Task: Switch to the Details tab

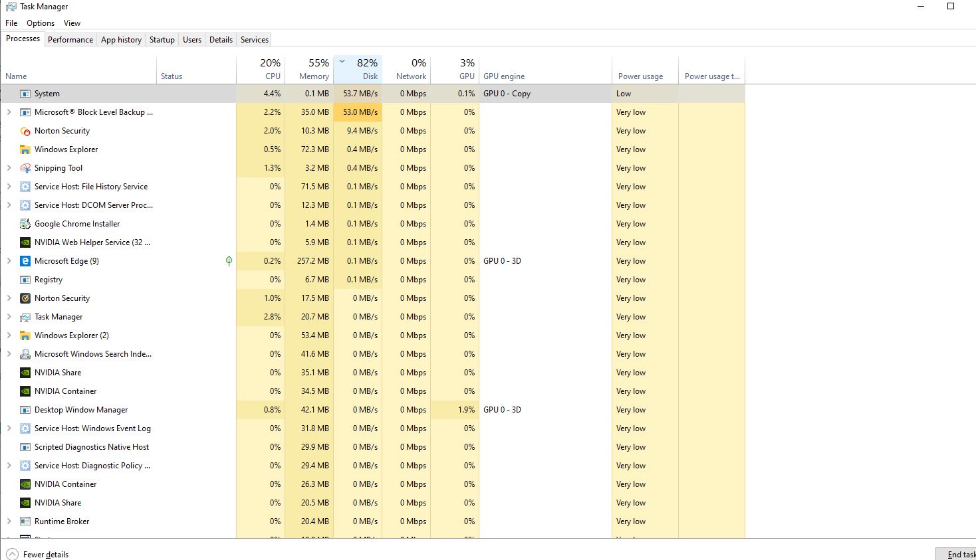Action: [x=221, y=40]
